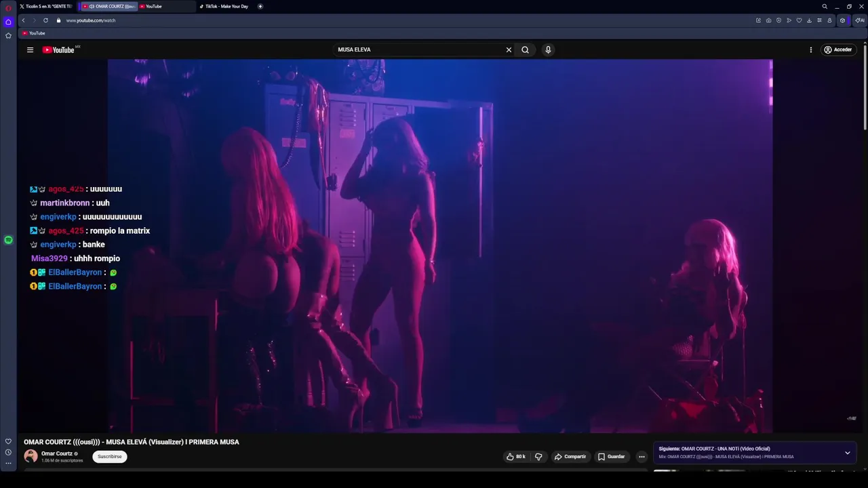Go to YouTube home via the page logo
868x488 pixels.
[58, 49]
